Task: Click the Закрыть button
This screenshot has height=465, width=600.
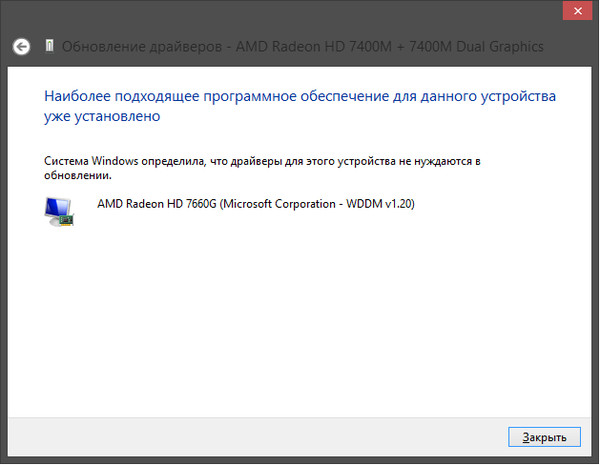Action: tap(544, 437)
